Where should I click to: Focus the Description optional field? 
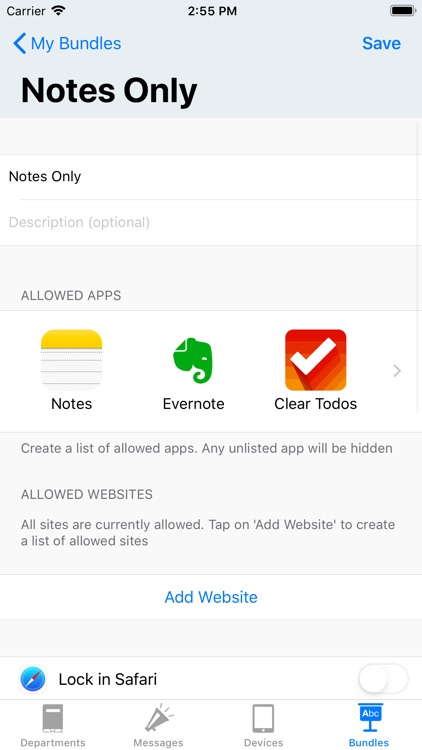(211, 222)
